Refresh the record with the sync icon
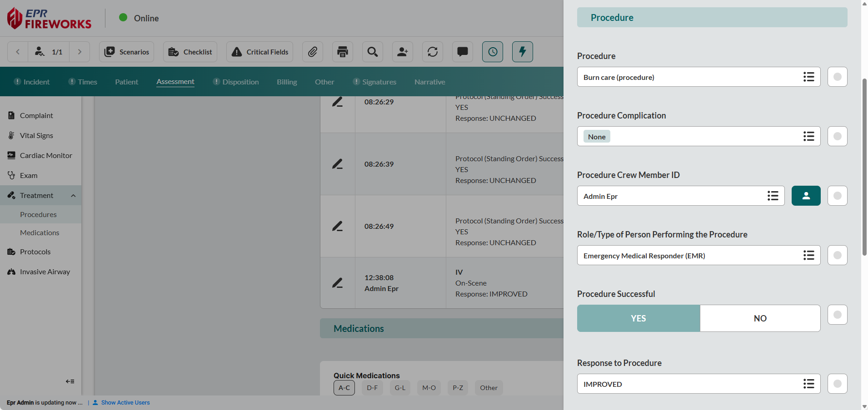This screenshot has height=410, width=868. [x=432, y=52]
